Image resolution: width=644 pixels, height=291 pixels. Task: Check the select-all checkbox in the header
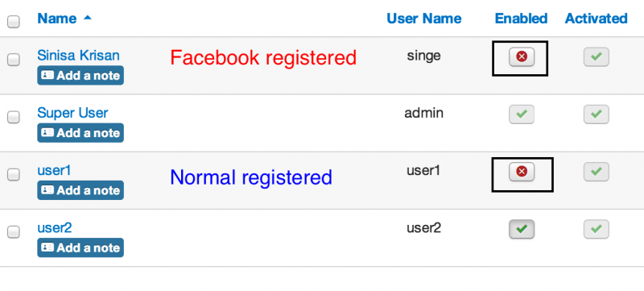click(x=14, y=22)
